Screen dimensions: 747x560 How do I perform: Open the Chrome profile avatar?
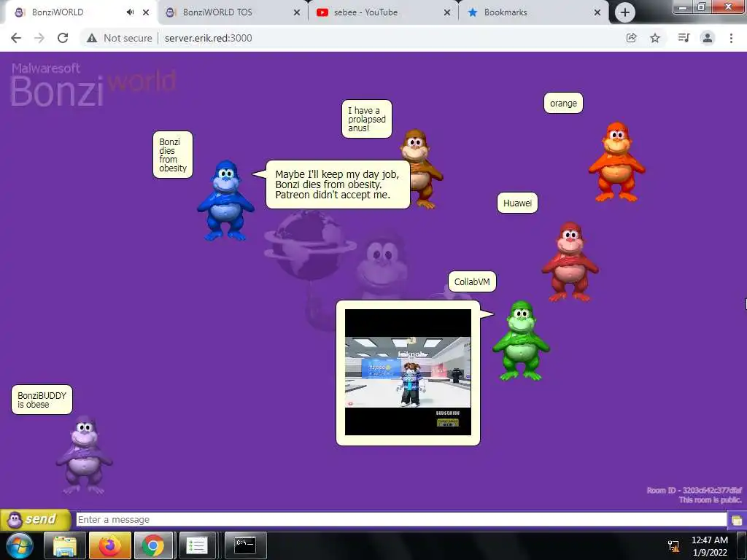click(708, 38)
